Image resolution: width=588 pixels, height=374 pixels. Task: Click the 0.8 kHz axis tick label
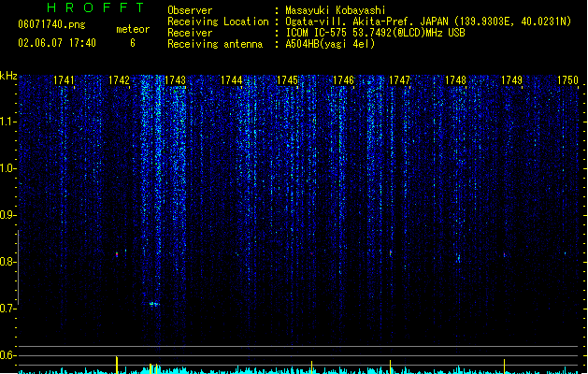click(7, 262)
